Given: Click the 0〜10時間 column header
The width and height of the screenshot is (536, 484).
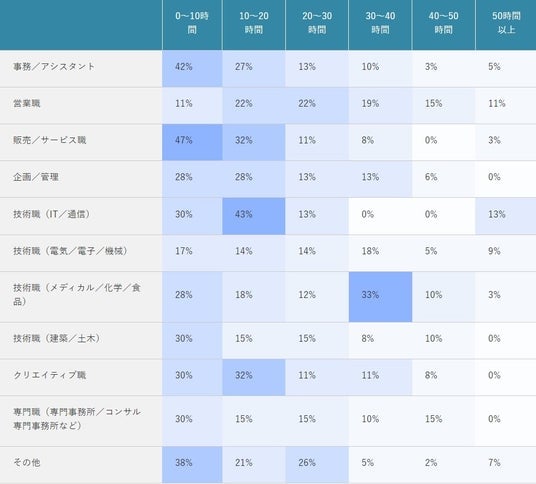Looking at the screenshot, I should (192, 23).
